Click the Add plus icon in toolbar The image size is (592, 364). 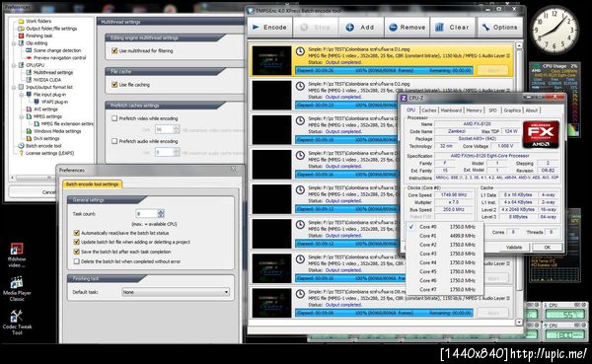pyautogui.click(x=350, y=28)
